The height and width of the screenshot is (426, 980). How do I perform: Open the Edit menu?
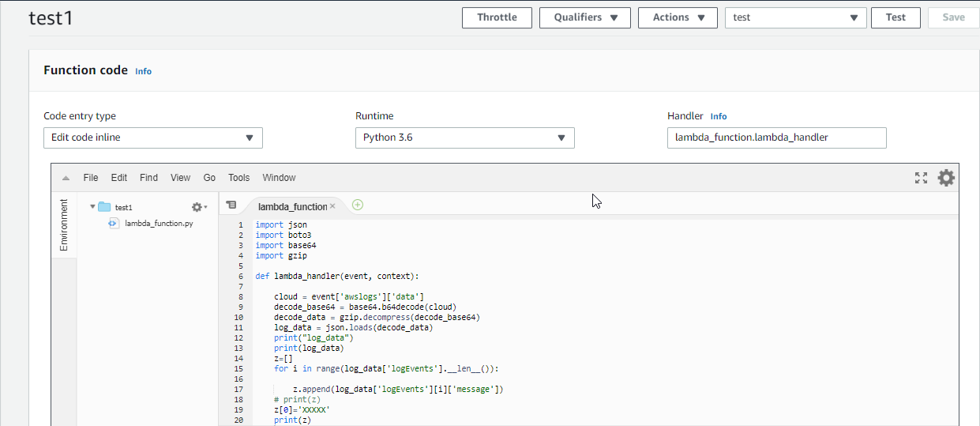click(x=119, y=178)
